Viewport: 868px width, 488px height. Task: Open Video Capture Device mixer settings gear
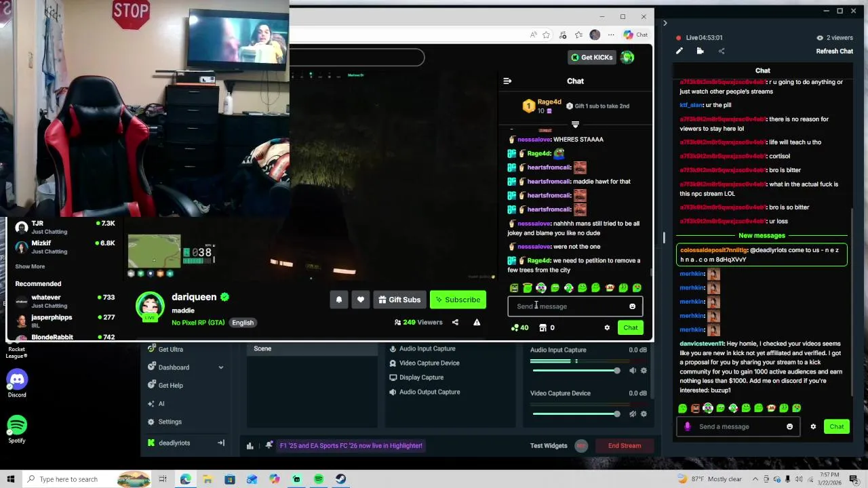(x=644, y=414)
